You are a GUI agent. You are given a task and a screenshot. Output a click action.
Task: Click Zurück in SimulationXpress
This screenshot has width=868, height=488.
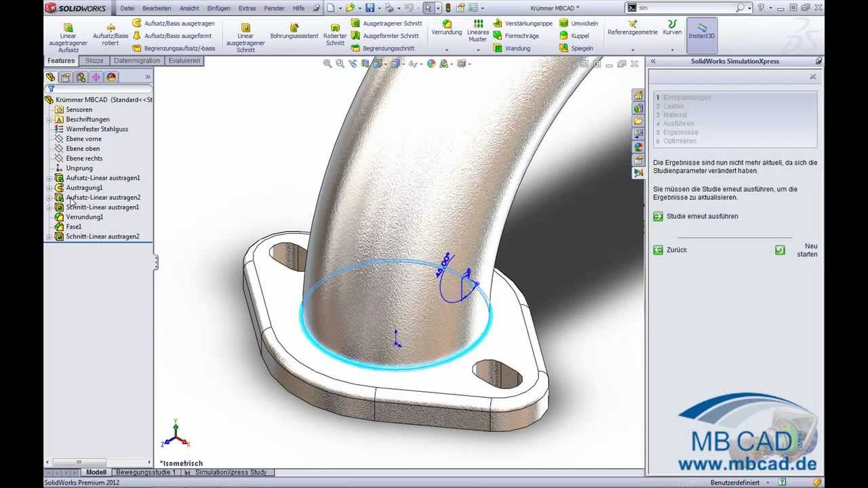(x=670, y=250)
